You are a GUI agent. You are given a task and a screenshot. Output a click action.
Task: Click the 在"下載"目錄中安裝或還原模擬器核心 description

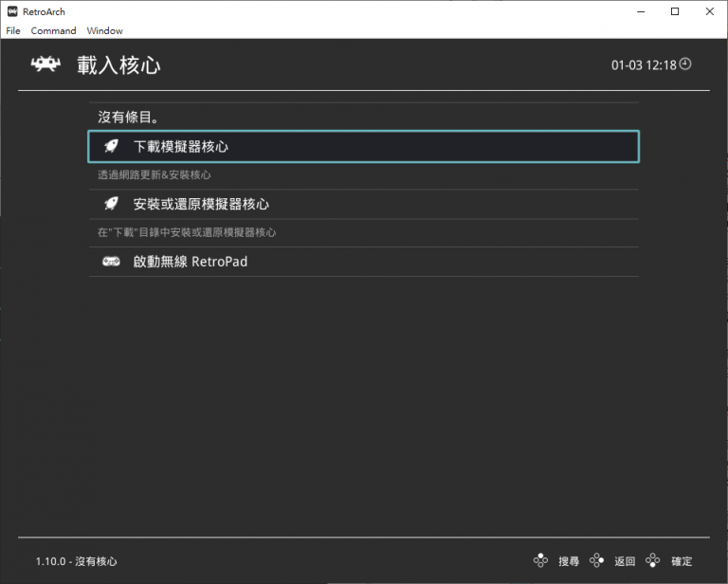[187, 232]
